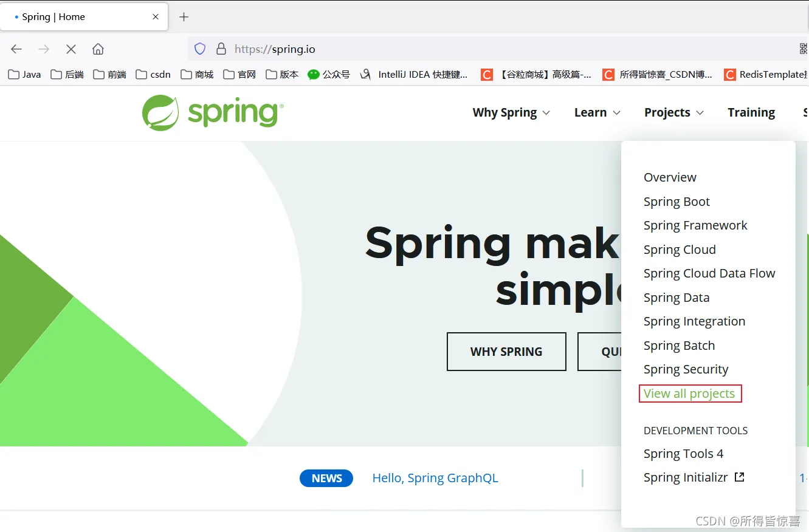
Task: Click the partially hidden QUICKSTART button
Action: [599, 352]
